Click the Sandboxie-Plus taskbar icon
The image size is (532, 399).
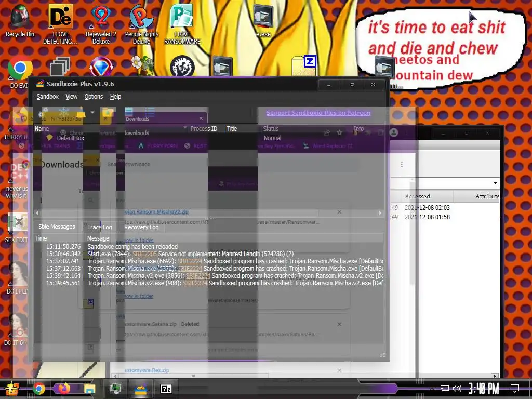click(x=140, y=389)
